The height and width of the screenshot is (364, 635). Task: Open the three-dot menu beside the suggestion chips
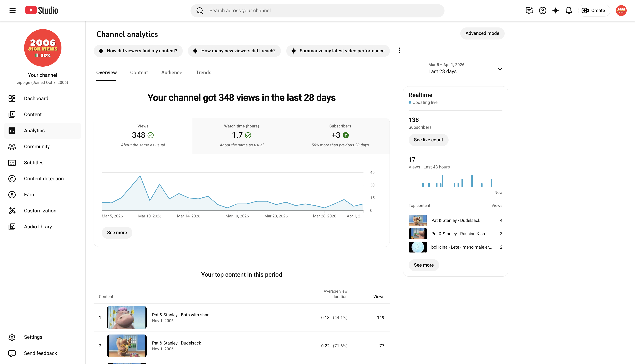[399, 50]
